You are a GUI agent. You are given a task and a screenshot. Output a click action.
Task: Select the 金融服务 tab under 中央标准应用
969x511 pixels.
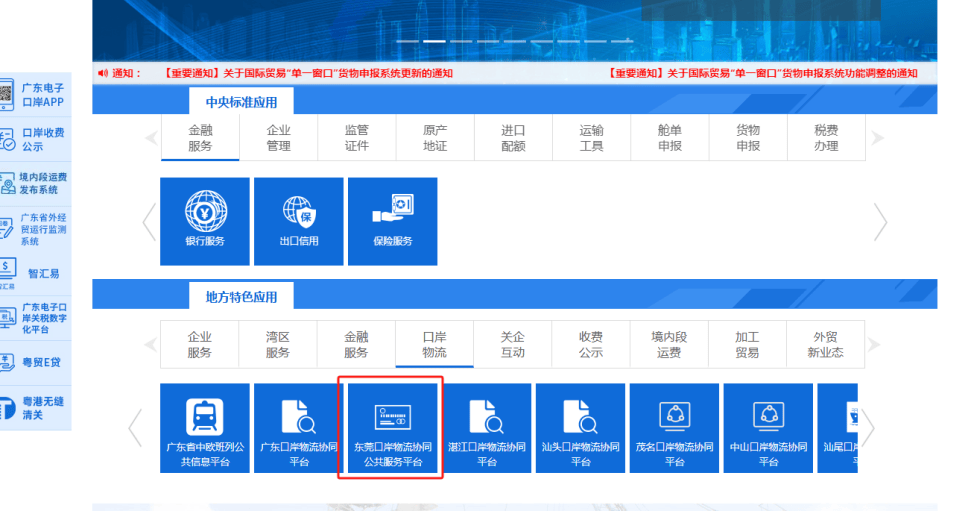tap(200, 138)
